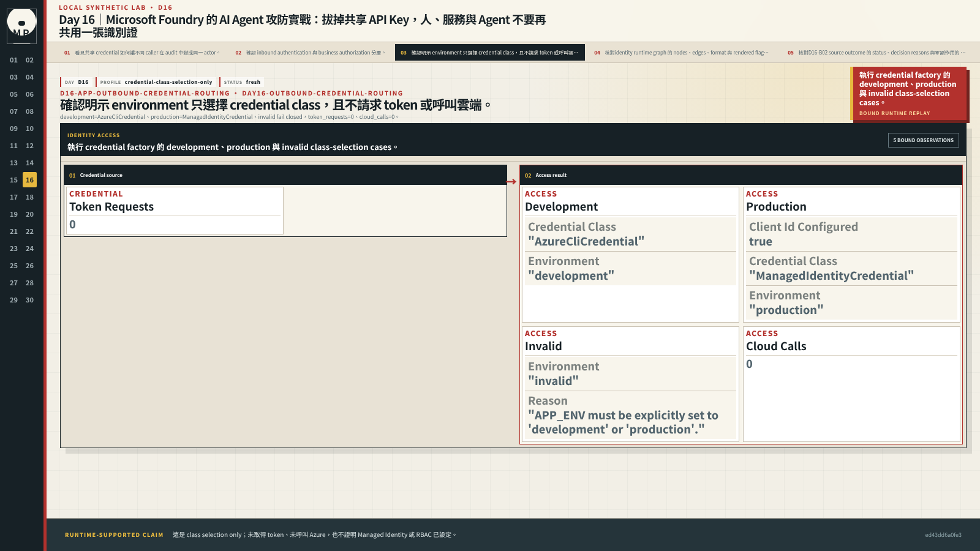Click the PROFILE credential-class-selection-only chip

click(156, 82)
